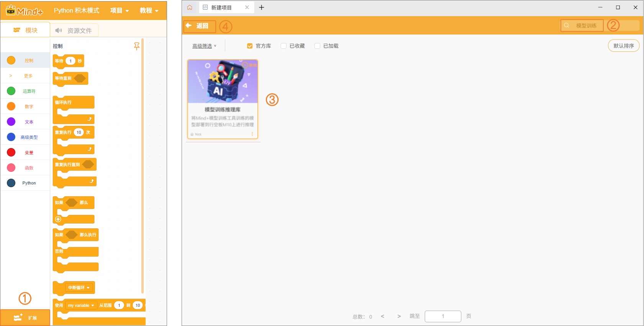This screenshot has width=644, height=326.
Task: Click the plus icon on the if block
Action: 58,219
